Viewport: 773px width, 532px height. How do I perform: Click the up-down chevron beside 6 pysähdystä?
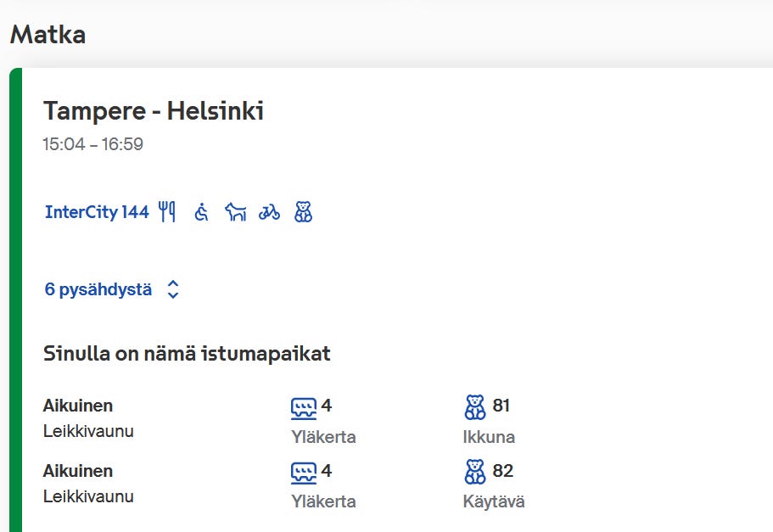click(x=172, y=289)
